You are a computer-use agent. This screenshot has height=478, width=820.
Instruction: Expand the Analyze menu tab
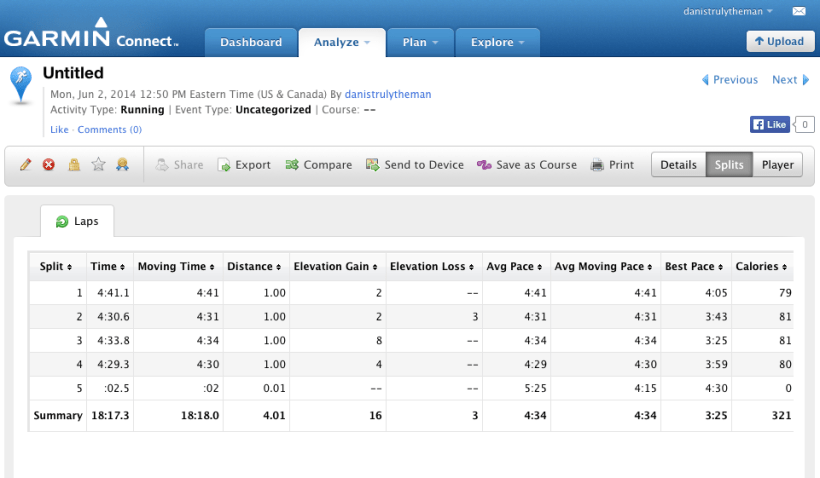(342, 42)
